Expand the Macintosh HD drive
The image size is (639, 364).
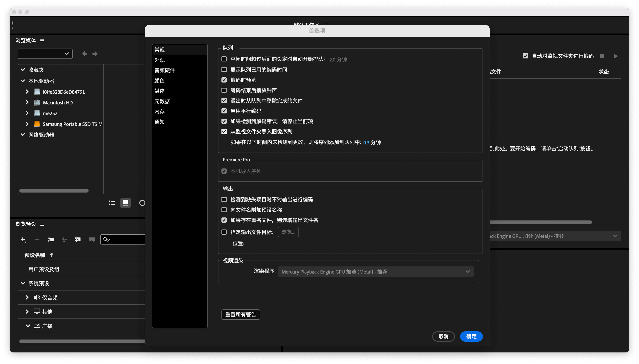(27, 102)
